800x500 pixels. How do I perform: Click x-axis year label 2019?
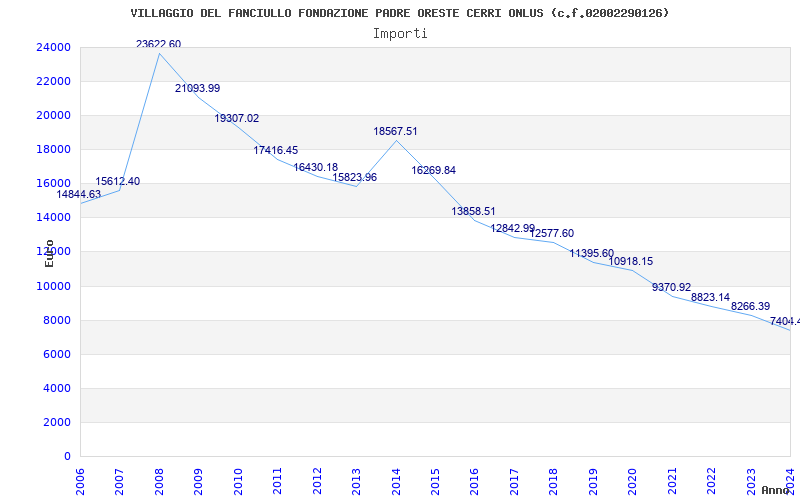point(593,481)
